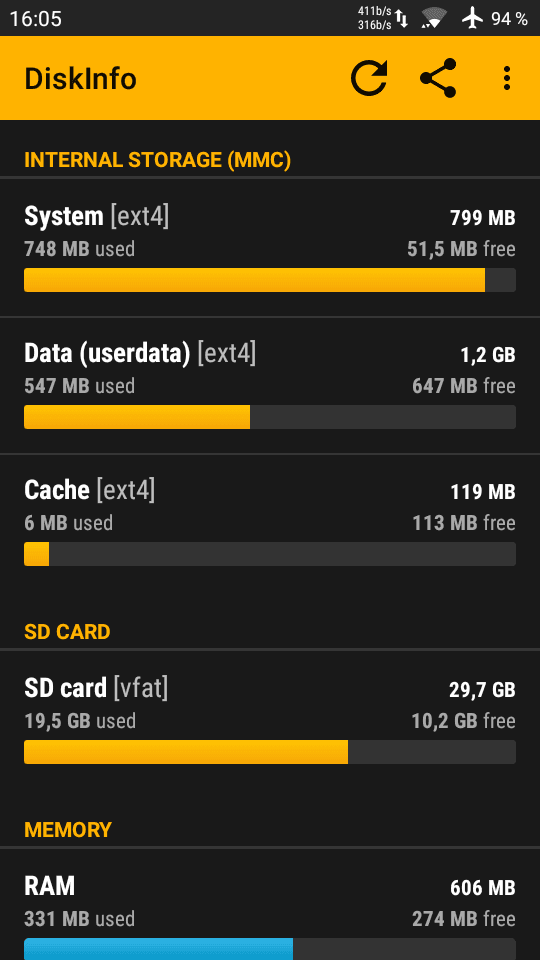Tap the Wi-Fi signal status icon
Screen dimensions: 540x960
coord(433,18)
